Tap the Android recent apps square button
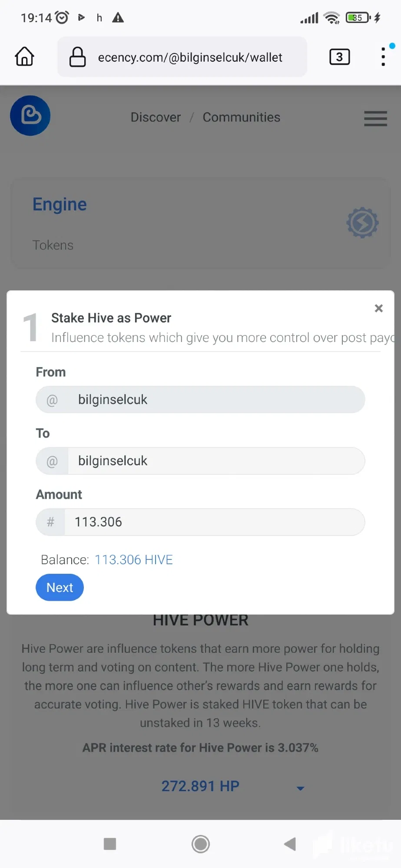 coord(110,844)
